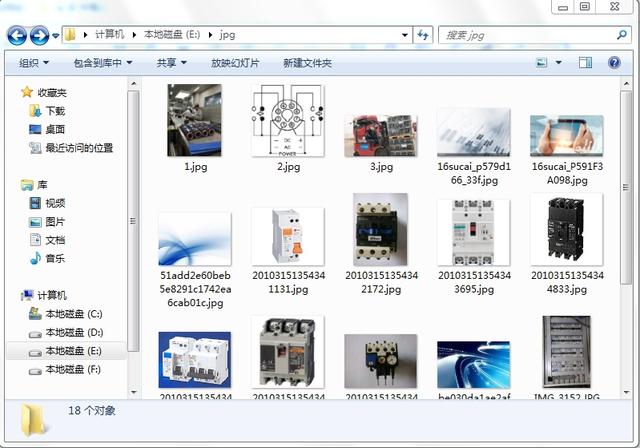The height and width of the screenshot is (448, 640).
Task: Select 计算机 in navigation pane
Action: 52,295
